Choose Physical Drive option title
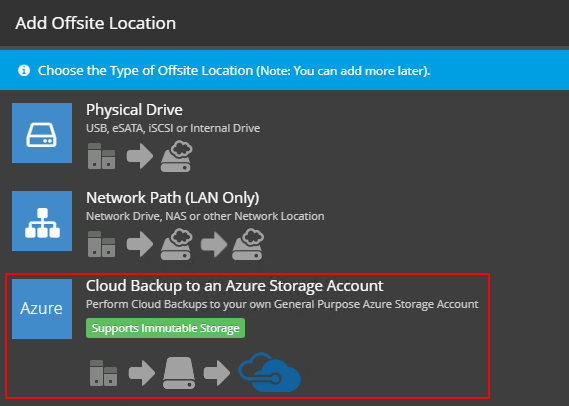This screenshot has height=406, width=569. (x=134, y=110)
